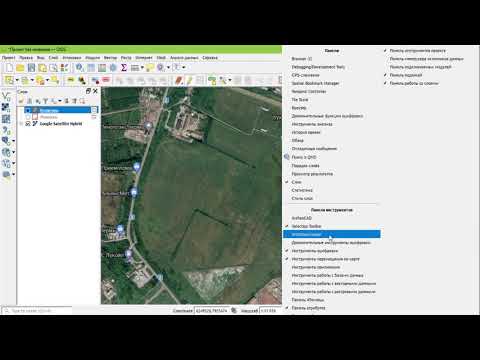The width and height of the screenshot is (480, 360).
Task: Select the Google Satellite Hybrid layer name
Action: click(61, 124)
